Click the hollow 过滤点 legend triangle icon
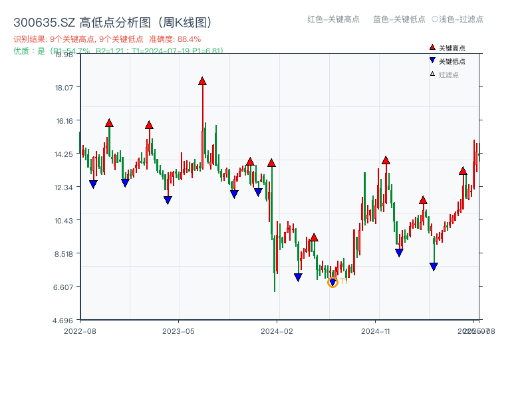Screen dimensions: 532x399 pos(432,74)
